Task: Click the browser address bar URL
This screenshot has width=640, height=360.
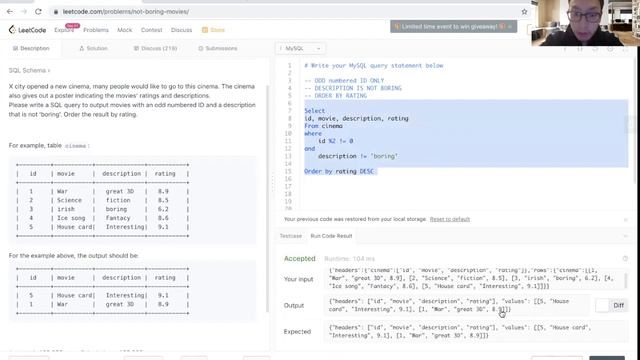Action: tap(126, 12)
